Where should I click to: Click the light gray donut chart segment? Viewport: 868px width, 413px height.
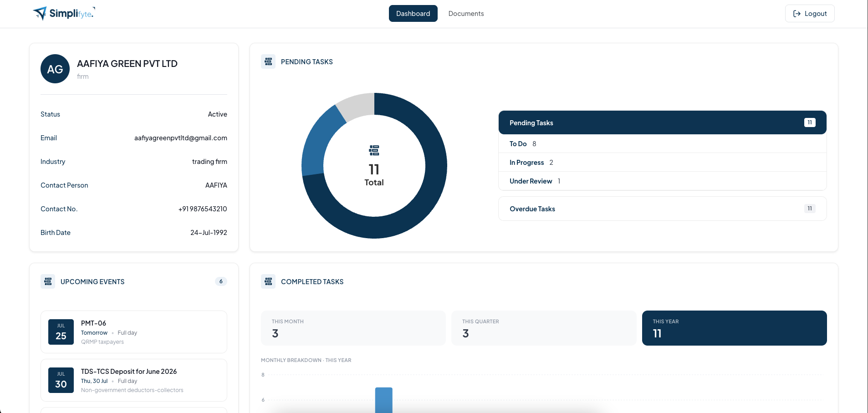(357, 106)
